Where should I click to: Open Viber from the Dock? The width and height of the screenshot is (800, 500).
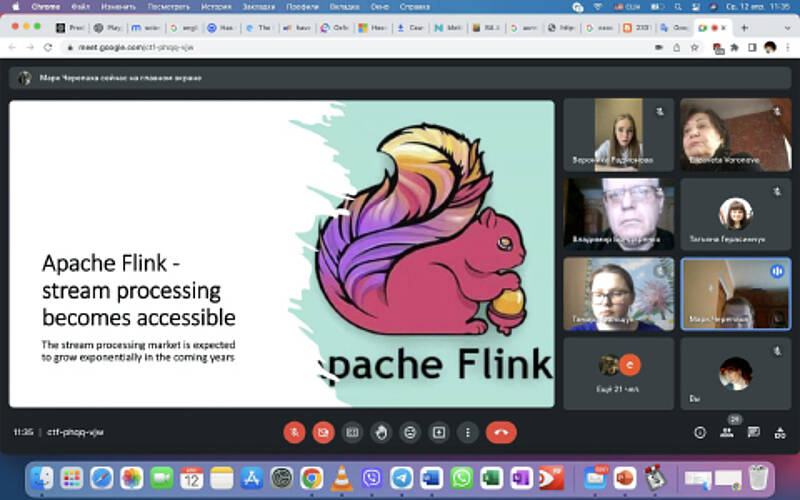tap(372, 478)
